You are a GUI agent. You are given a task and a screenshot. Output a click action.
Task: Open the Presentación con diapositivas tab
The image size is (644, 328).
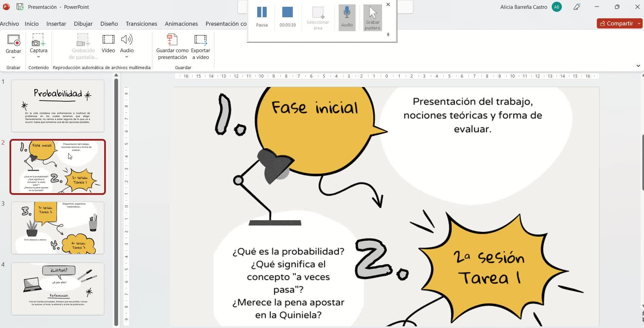click(226, 24)
